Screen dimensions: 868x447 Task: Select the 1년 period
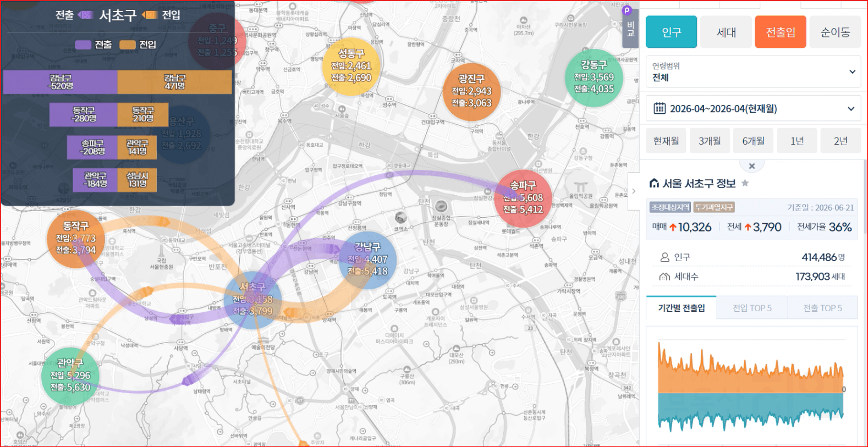click(797, 141)
